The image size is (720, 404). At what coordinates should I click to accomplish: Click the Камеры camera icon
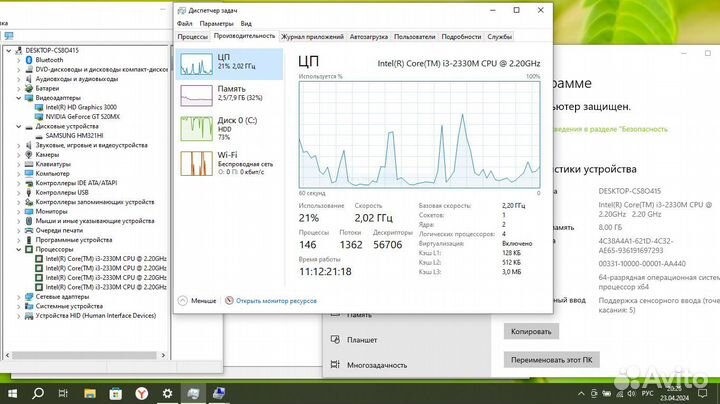click(29, 155)
